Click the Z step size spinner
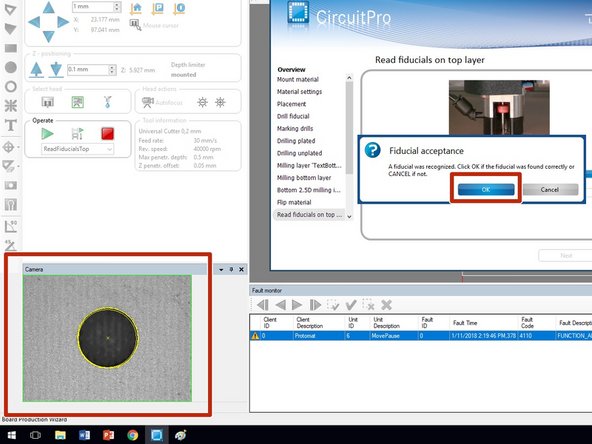This screenshot has width=592, height=444. point(112,70)
